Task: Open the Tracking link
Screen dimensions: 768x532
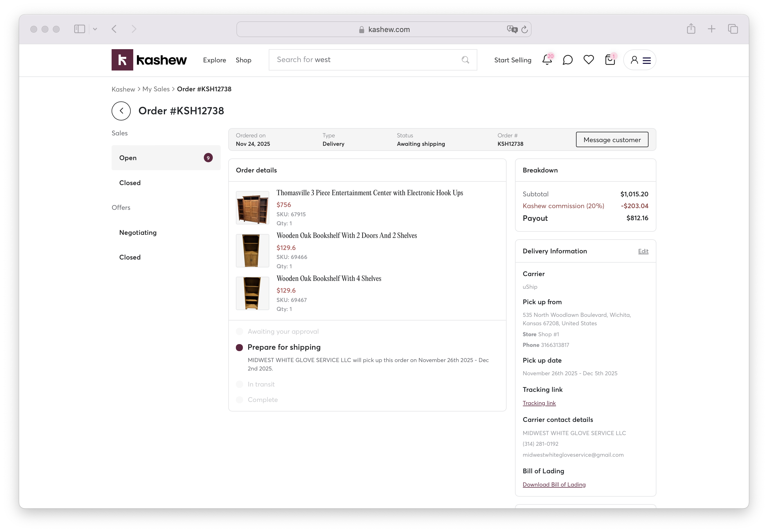Action: (539, 403)
